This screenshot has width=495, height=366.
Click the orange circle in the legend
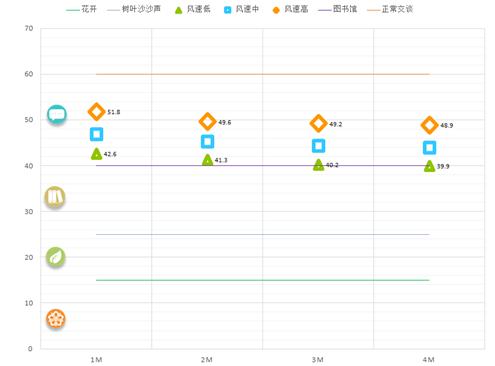(x=276, y=10)
